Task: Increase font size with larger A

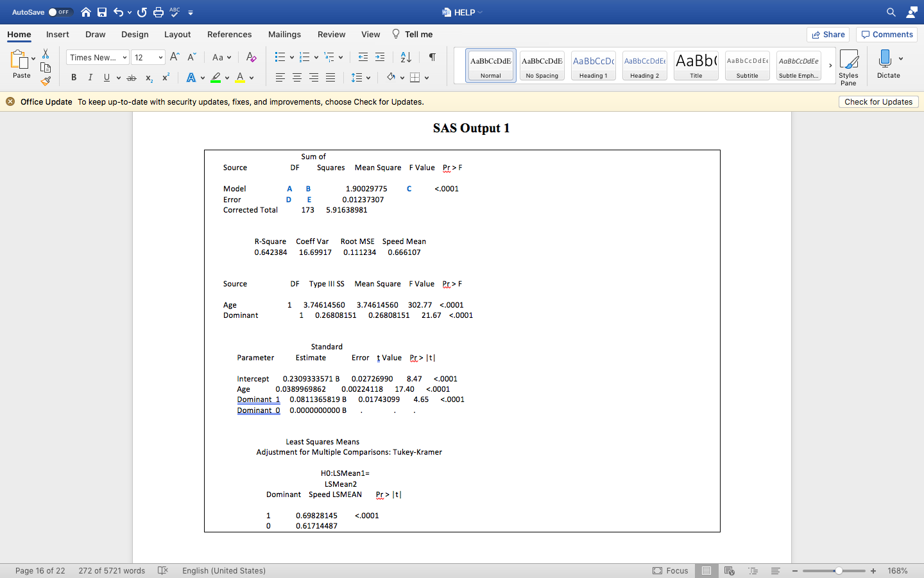Action: coord(175,57)
